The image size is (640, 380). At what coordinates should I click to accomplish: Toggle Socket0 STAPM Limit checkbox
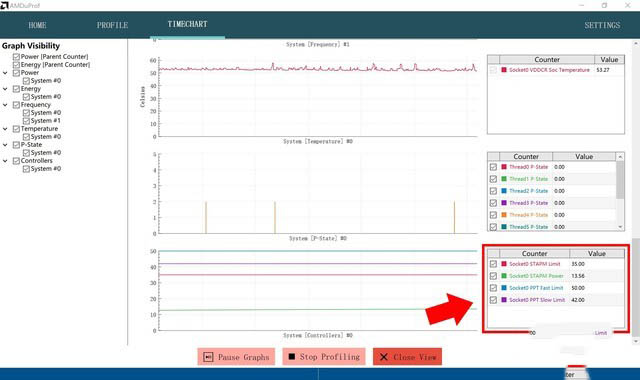click(x=493, y=264)
